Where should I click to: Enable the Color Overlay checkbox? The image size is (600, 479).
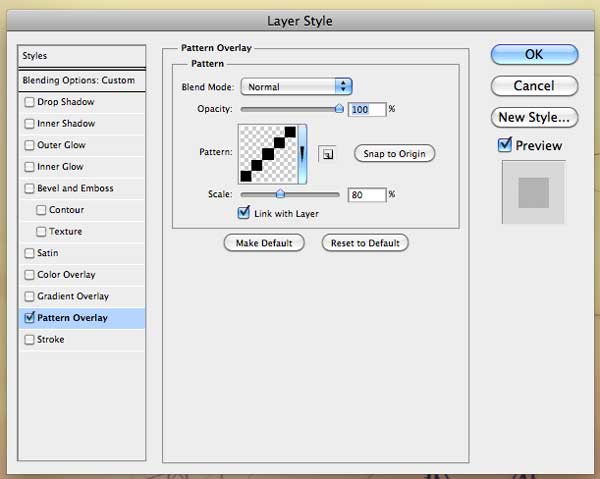[x=29, y=275]
